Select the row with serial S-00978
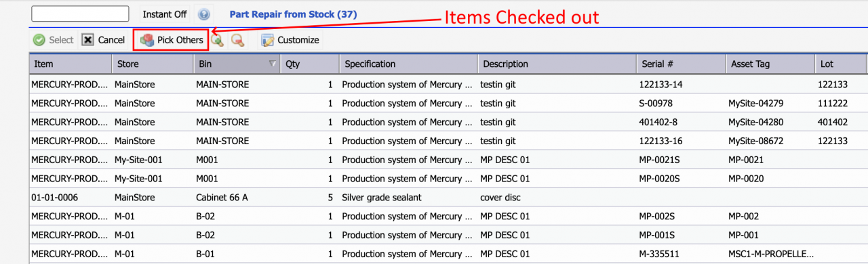 (448, 104)
